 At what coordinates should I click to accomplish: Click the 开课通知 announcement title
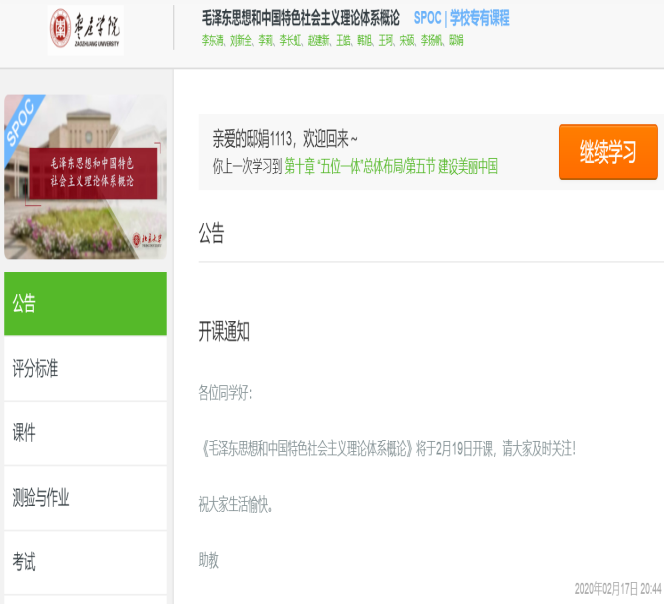pyautogui.click(x=224, y=333)
